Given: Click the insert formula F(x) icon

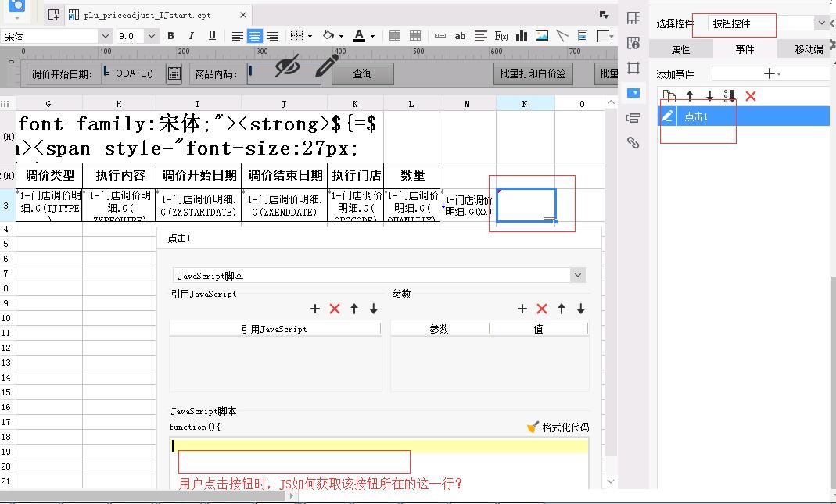Looking at the screenshot, I should 501,36.
